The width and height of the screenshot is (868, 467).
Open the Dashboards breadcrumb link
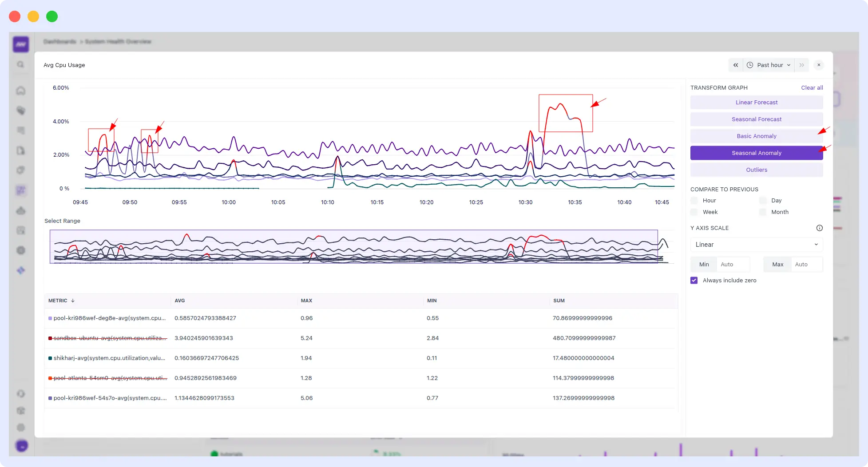coord(59,41)
